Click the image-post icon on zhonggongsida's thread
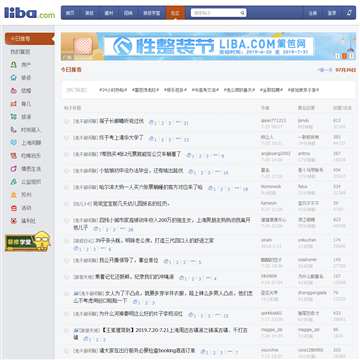Screen dimensions: 360x360 pyautogui.click(x=76, y=294)
